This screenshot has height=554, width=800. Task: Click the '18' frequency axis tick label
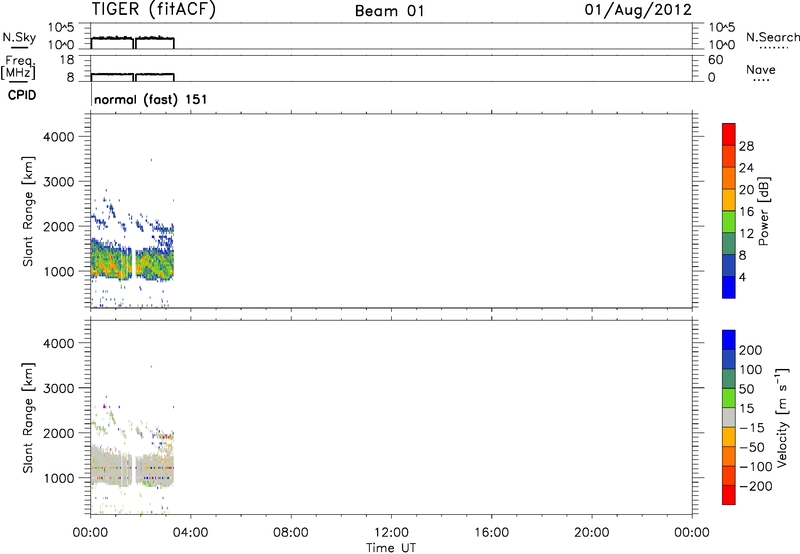(x=67, y=60)
